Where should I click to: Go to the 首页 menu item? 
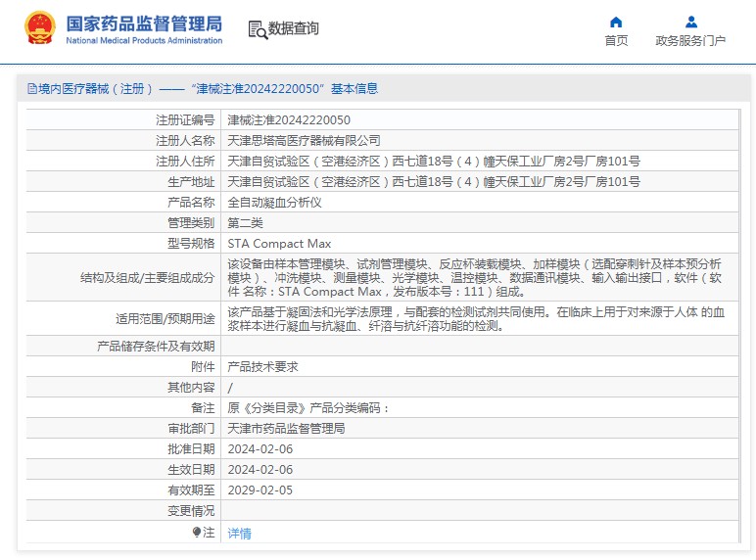tap(616, 41)
